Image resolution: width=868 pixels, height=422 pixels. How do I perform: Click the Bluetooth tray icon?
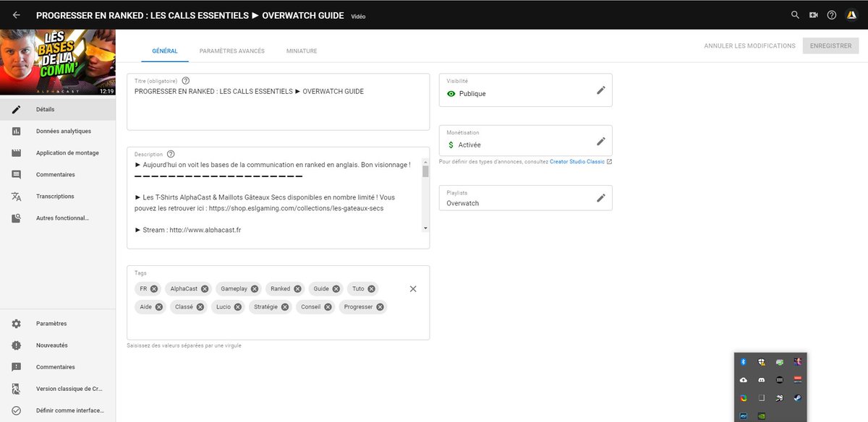(743, 361)
